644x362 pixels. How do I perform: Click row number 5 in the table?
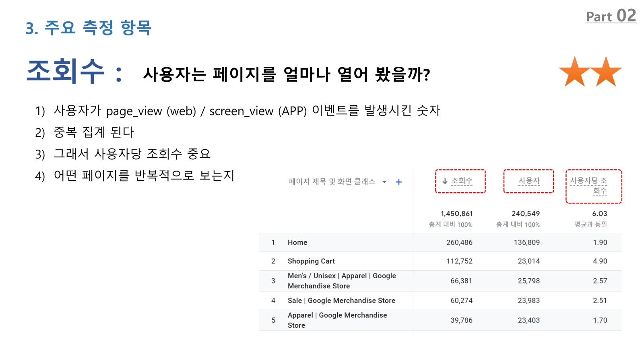coord(273,320)
